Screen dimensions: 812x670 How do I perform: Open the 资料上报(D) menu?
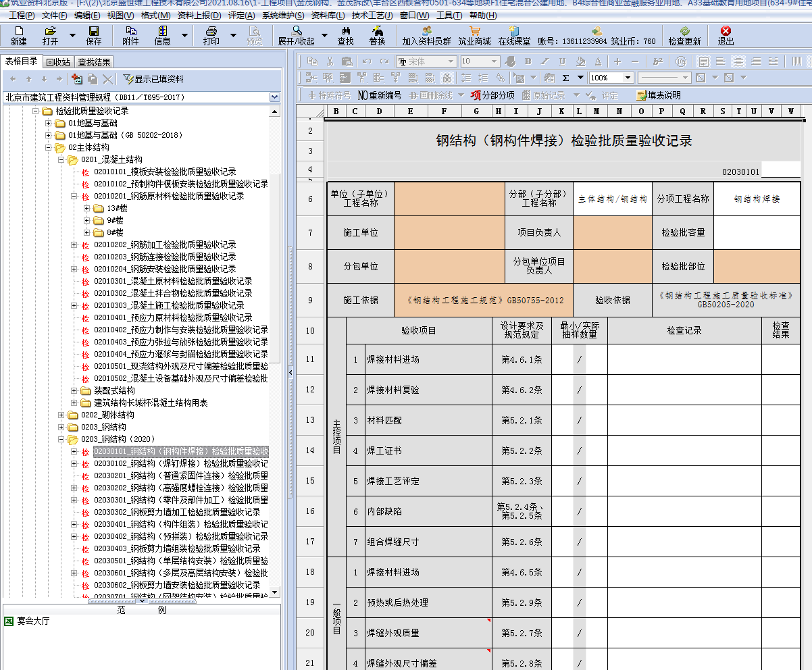click(x=199, y=16)
